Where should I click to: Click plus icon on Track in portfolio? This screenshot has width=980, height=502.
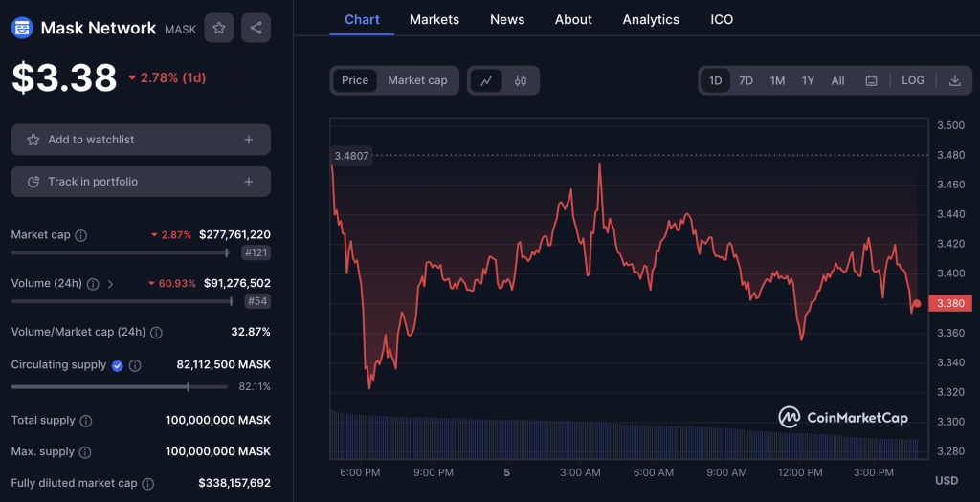click(x=249, y=182)
